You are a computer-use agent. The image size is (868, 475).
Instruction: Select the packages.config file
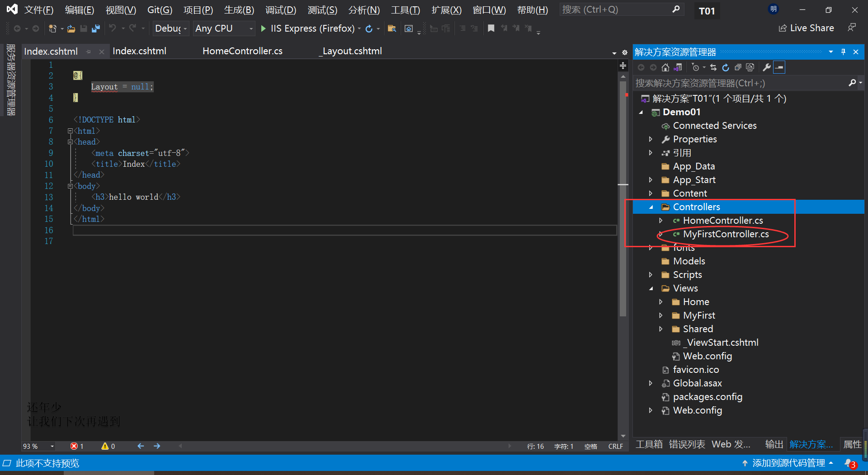pyautogui.click(x=707, y=397)
